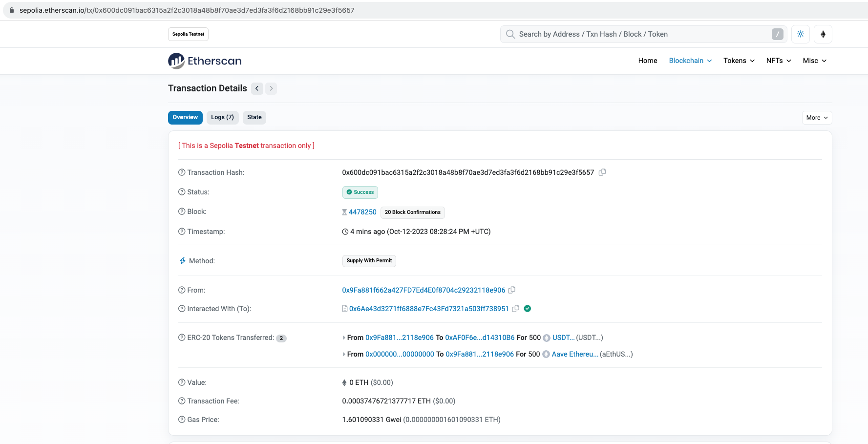Copy the Interacted With contract address
This screenshot has width=868, height=444.
tap(515, 309)
